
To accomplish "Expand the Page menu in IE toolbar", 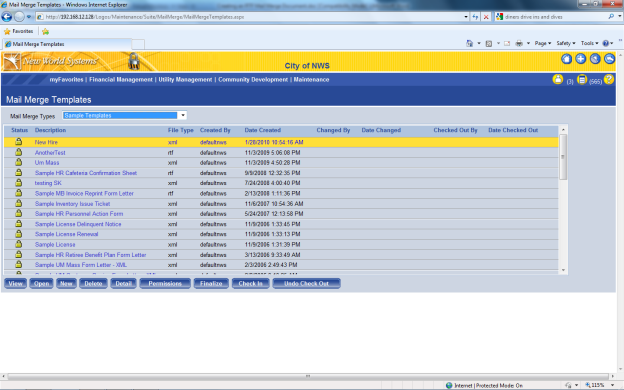I will [542, 43].
